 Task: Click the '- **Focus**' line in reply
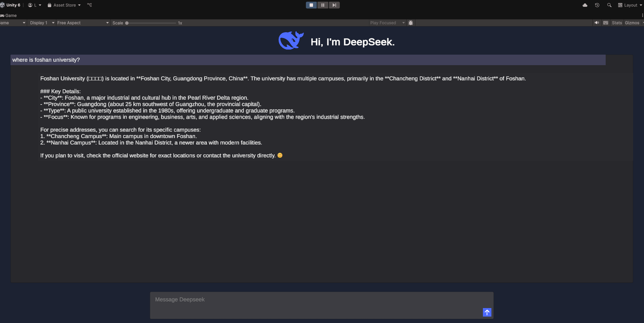click(202, 117)
